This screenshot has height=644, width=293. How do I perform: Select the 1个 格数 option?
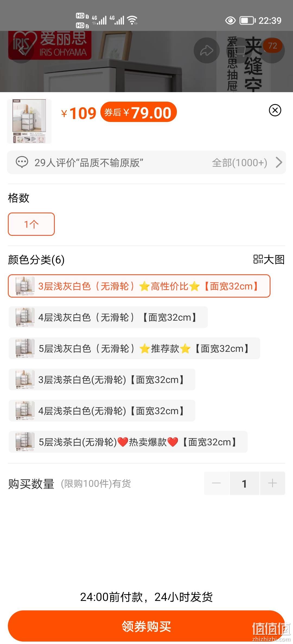[31, 224]
